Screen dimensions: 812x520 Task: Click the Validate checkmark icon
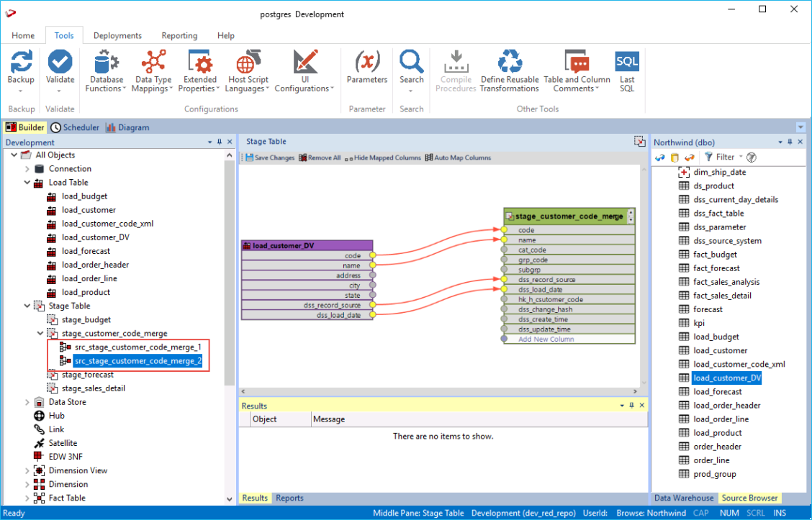[60, 63]
